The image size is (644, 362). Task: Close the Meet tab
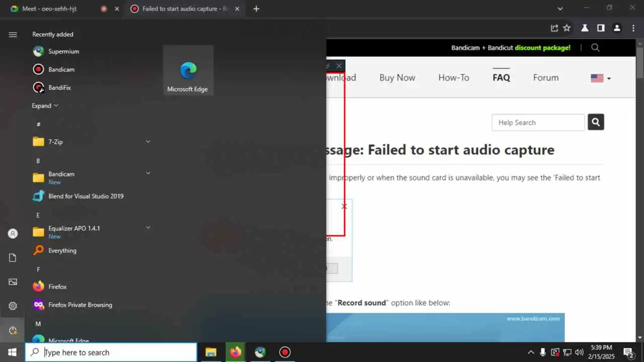(117, 9)
